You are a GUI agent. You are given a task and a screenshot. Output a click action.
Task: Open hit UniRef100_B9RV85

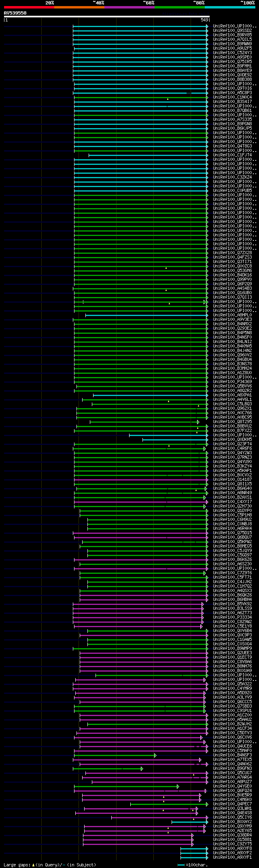coord(232,35)
